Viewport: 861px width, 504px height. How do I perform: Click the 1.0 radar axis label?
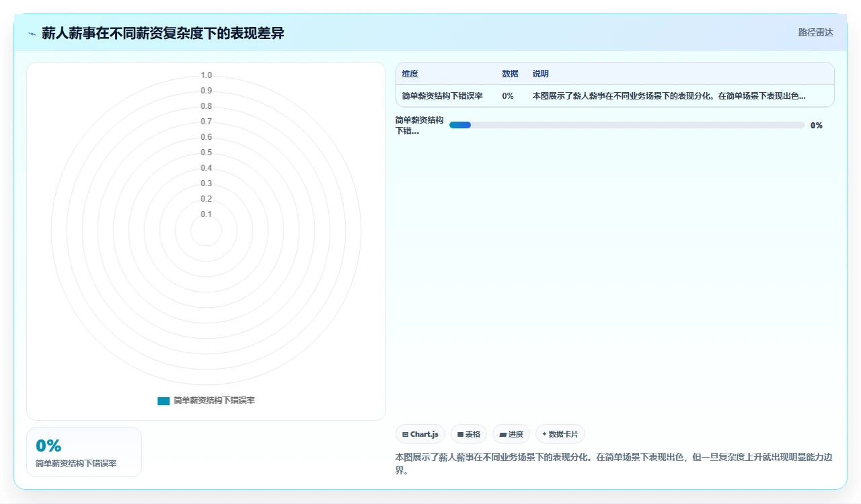point(206,75)
